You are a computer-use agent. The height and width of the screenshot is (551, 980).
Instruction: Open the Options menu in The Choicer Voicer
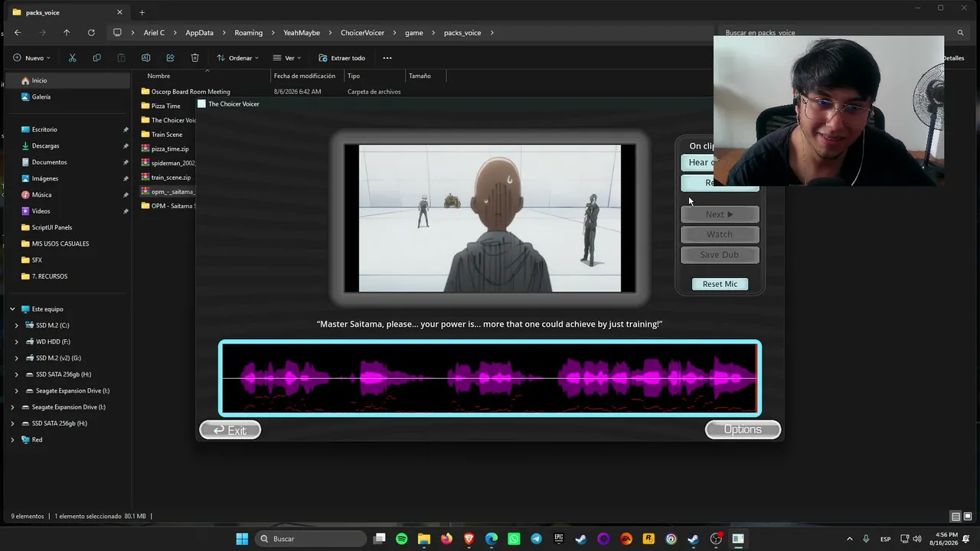(743, 429)
